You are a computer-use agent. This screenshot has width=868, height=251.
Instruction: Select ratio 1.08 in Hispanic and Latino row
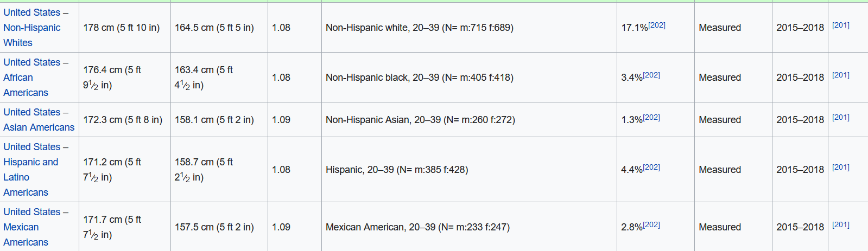click(x=281, y=170)
